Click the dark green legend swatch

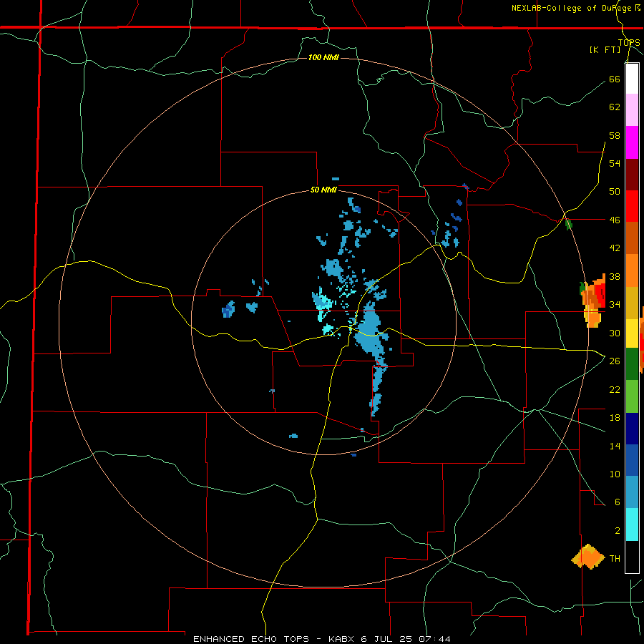click(x=632, y=364)
